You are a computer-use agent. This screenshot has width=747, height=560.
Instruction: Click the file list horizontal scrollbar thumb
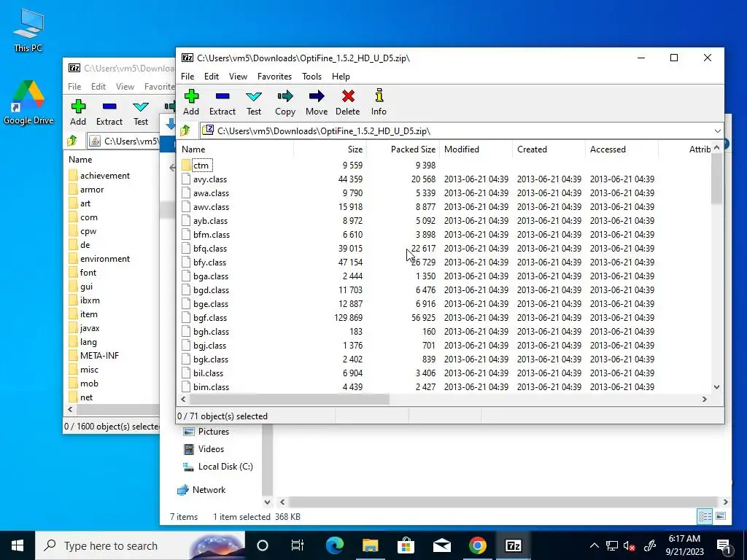[x=290, y=399]
